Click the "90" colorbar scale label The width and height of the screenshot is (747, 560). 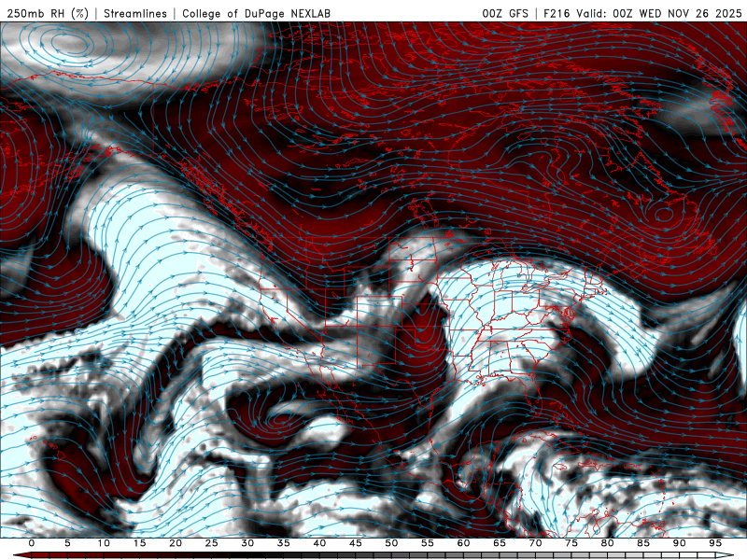[x=680, y=543]
